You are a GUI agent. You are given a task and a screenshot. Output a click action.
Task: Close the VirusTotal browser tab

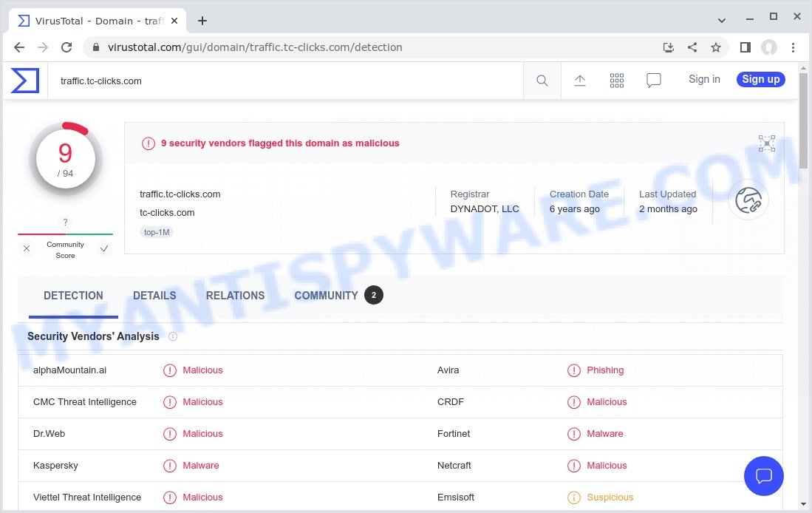coord(174,21)
